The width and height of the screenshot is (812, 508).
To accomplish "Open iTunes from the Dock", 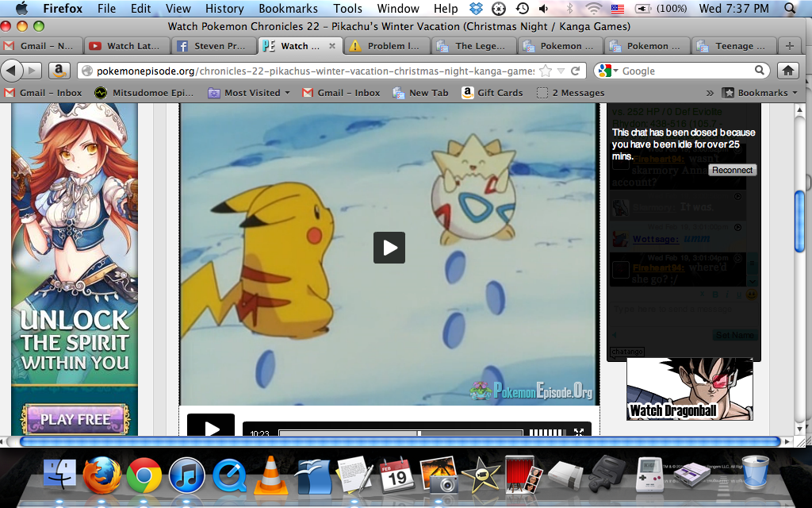I will 186,475.
